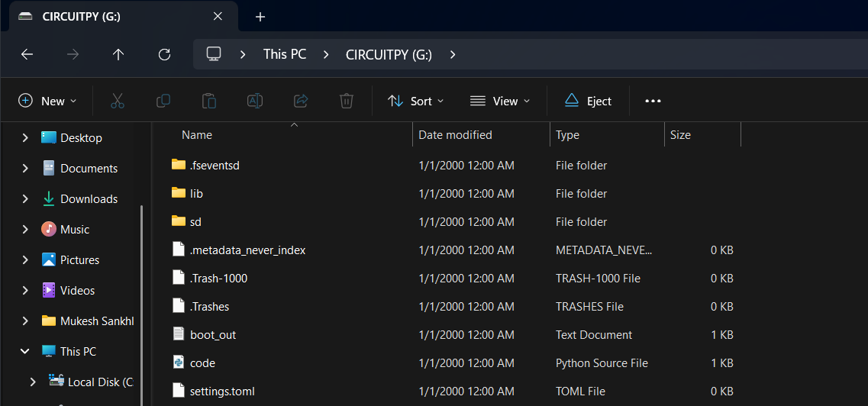Select Videos in the navigation pane
The image size is (868, 406).
click(x=78, y=291)
